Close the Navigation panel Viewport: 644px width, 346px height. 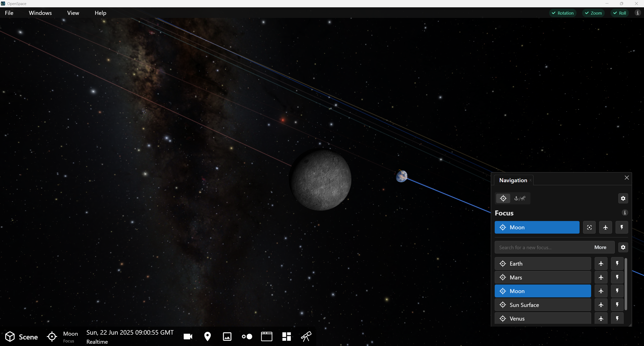pos(627,178)
